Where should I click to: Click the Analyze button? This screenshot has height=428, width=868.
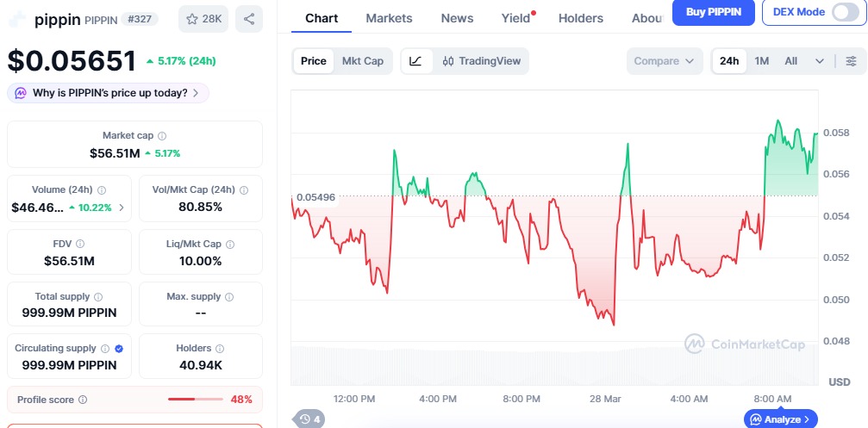pos(781,419)
